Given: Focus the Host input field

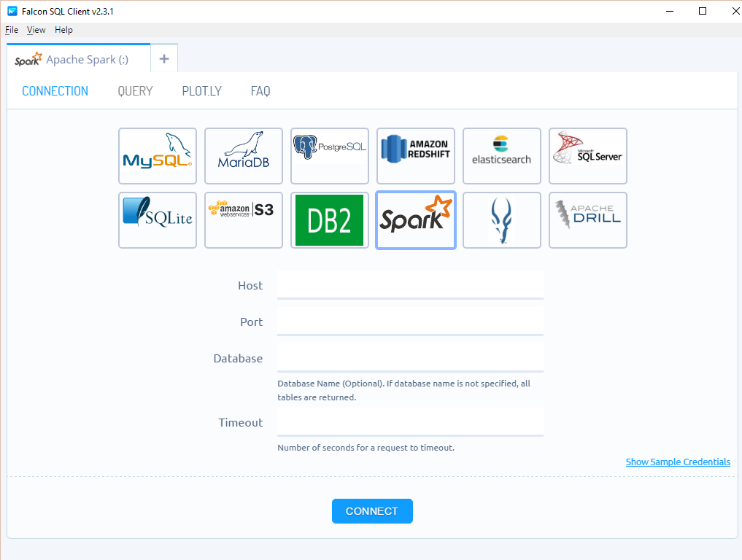Looking at the screenshot, I should point(410,285).
